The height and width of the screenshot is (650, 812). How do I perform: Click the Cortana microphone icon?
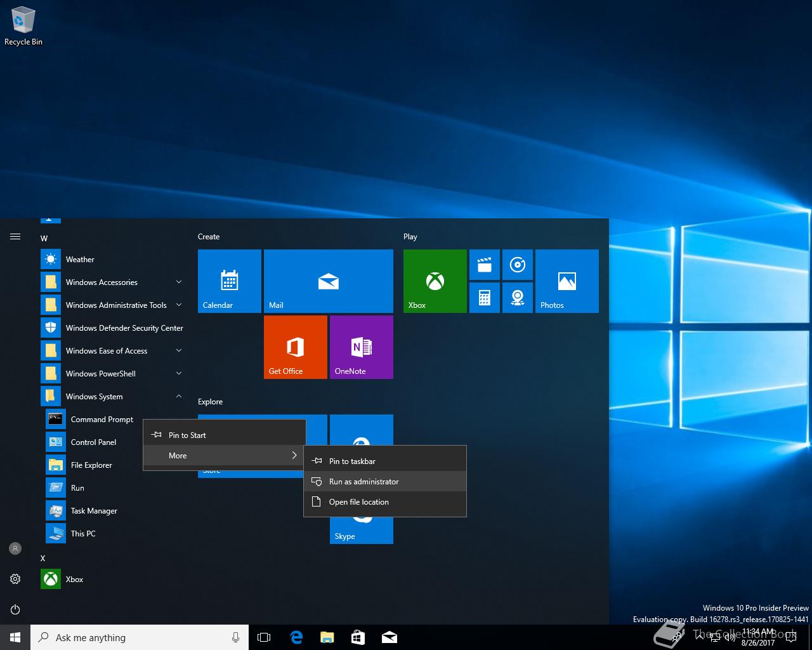click(235, 637)
